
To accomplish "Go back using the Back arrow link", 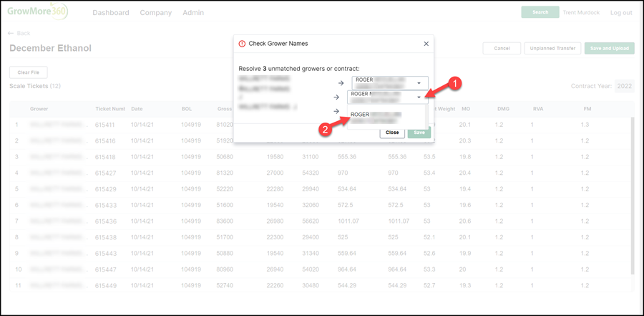I will coord(19,33).
